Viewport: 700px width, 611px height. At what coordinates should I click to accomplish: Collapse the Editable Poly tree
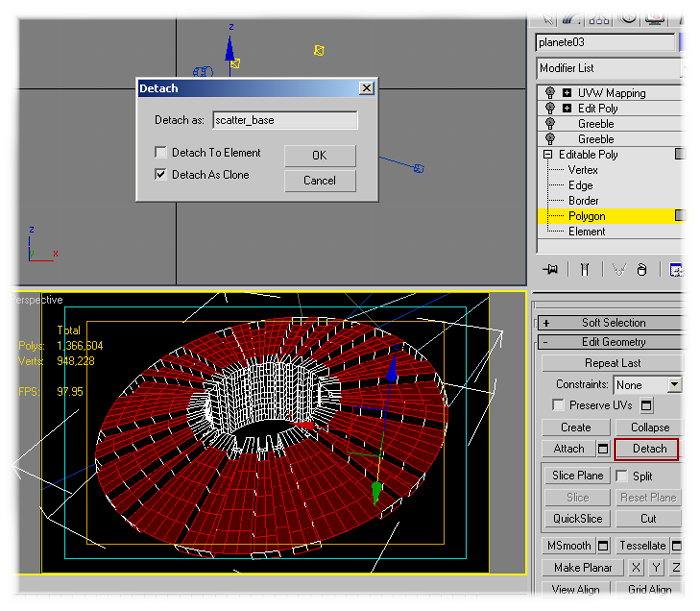(x=547, y=155)
